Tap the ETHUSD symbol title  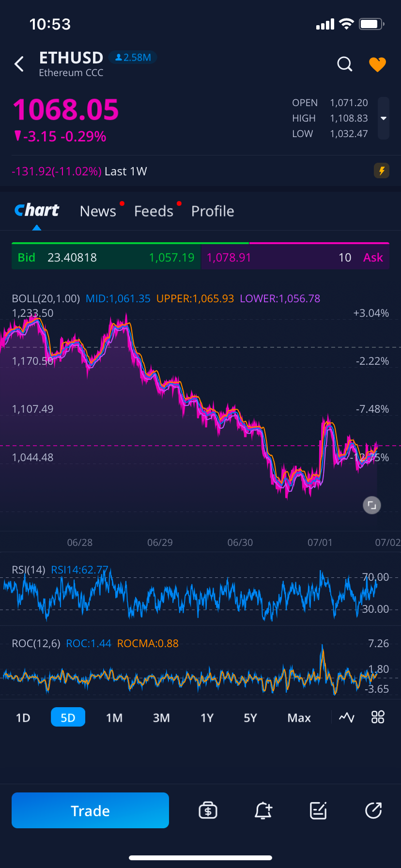[x=71, y=58]
